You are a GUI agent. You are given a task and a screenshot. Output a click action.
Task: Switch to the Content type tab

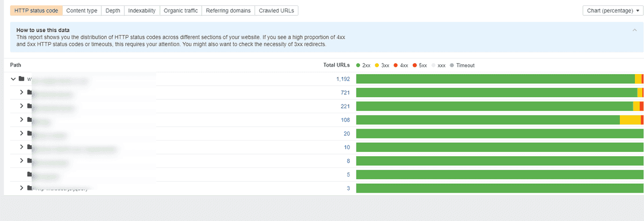click(x=82, y=11)
